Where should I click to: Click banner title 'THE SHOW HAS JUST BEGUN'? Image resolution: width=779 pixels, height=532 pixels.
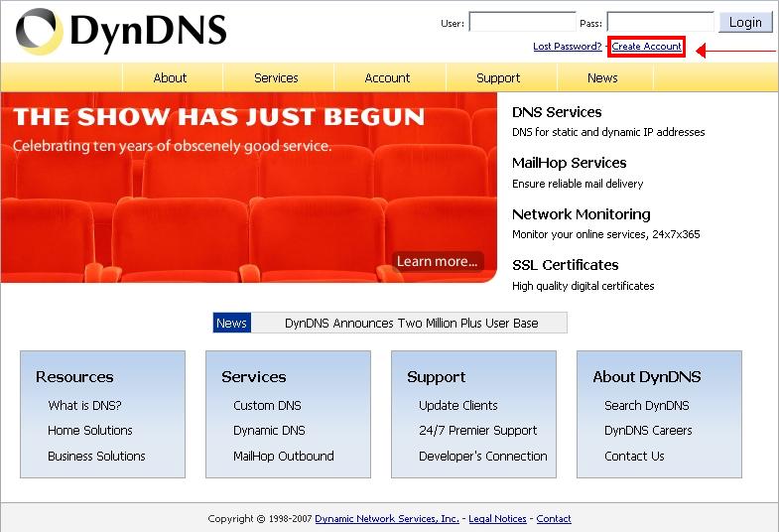(x=218, y=117)
